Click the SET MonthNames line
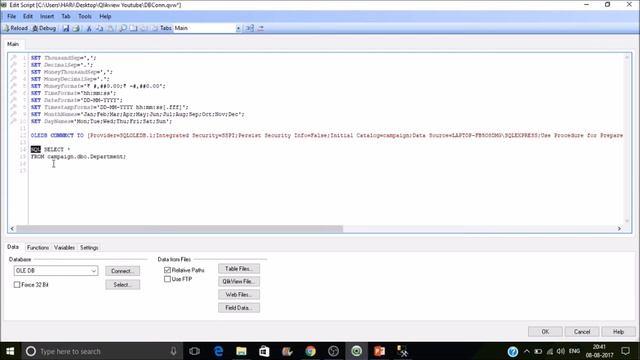Screen dimensions: 640x360 point(138,114)
